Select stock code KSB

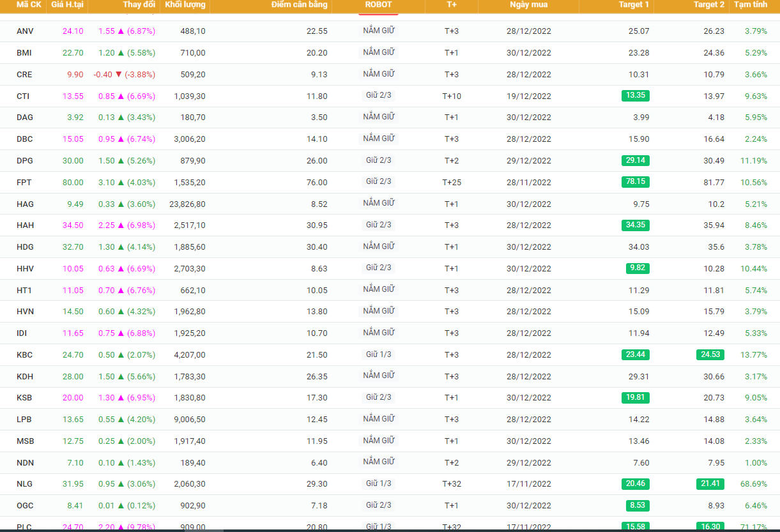24,398
